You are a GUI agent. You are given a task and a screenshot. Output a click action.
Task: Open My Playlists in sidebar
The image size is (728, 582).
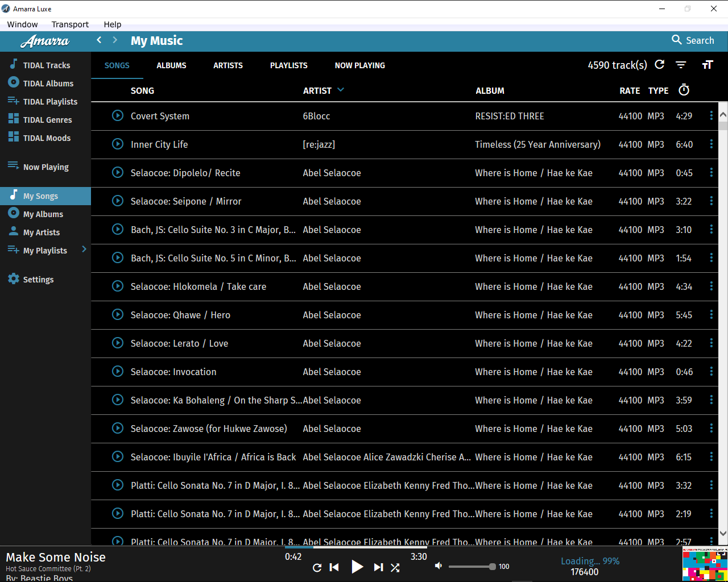tap(45, 251)
